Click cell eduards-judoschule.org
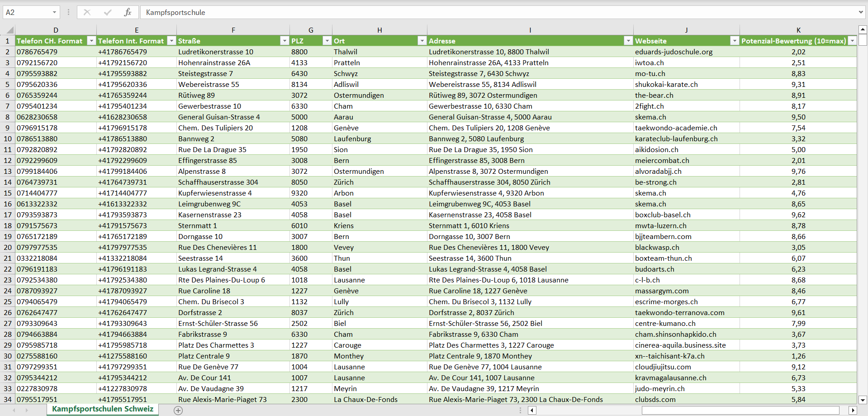This screenshot has height=416, width=868. click(x=687, y=52)
